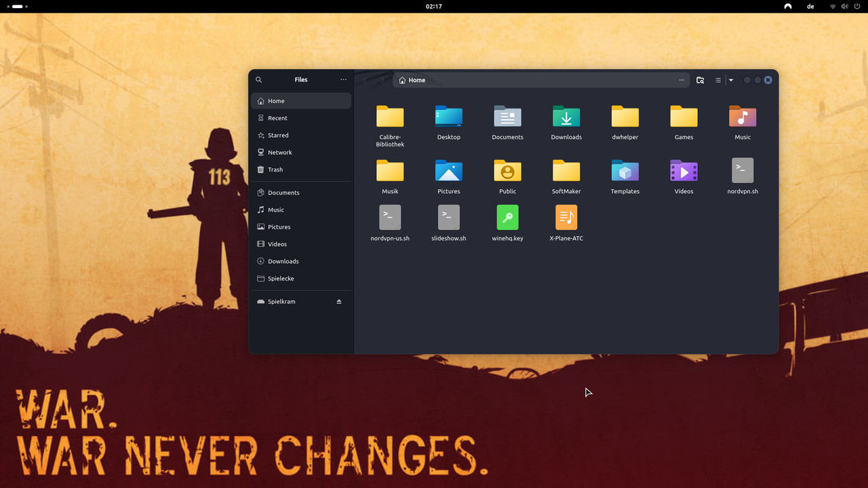This screenshot has width=868, height=488.
Task: Open the clock showing 02:17
Action: 434,6
